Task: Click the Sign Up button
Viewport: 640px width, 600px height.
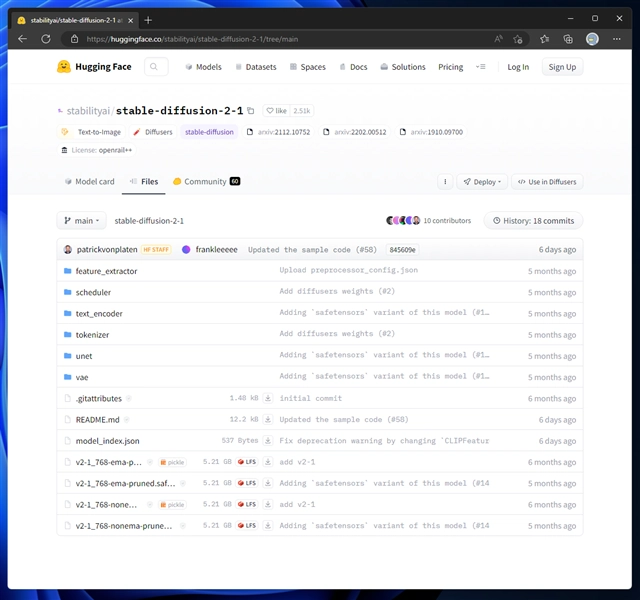Action: tap(562, 67)
